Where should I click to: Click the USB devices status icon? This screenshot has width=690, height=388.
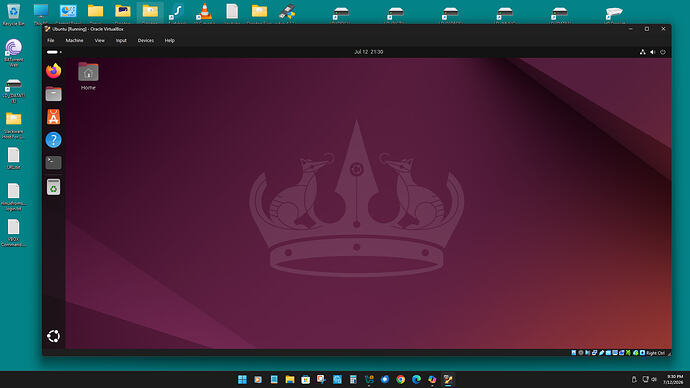coord(602,353)
